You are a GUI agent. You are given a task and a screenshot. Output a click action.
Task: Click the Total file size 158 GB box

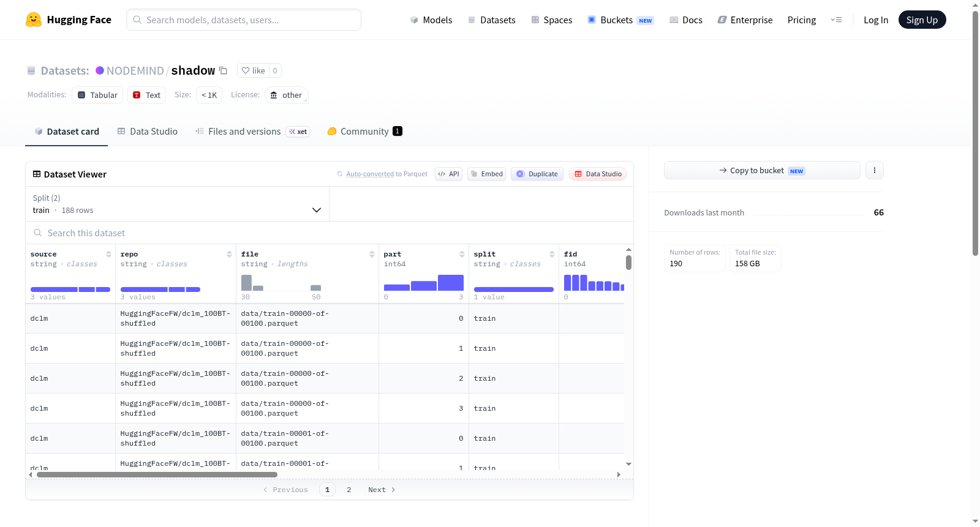point(755,258)
